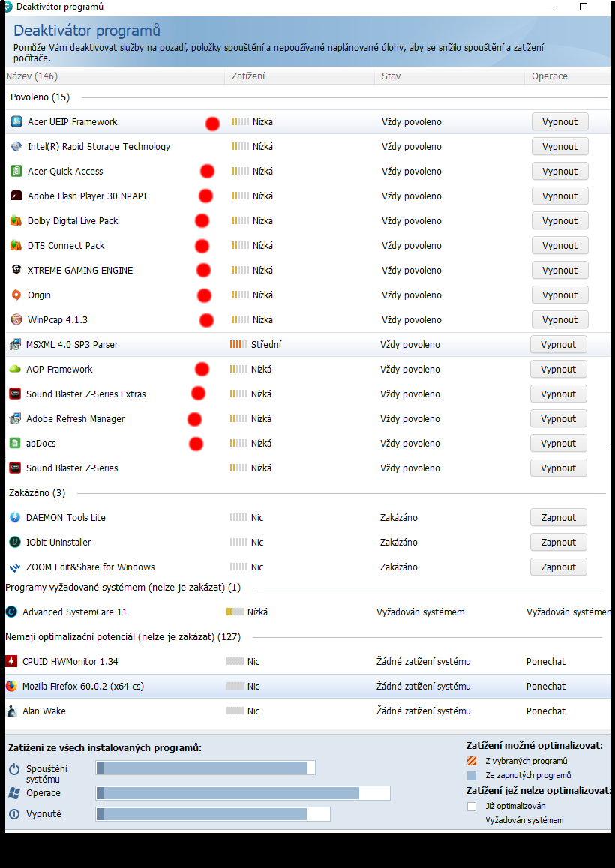This screenshot has height=868, width=615.
Task: Collapse the Zakázáno (3) group
Action: 37,492
